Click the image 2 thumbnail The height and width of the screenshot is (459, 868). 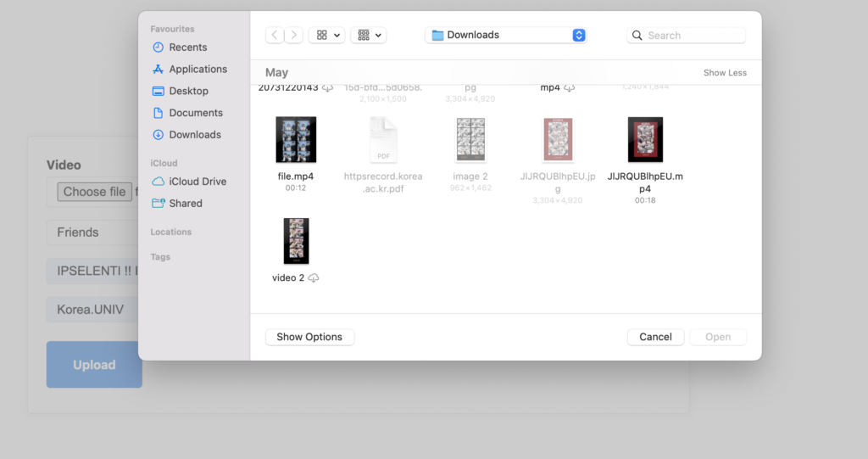tap(470, 140)
